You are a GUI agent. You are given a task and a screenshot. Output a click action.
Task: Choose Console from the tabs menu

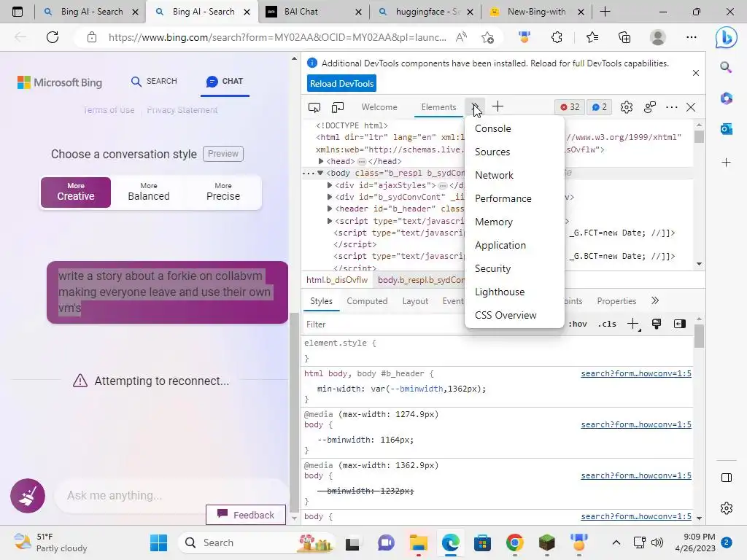514,128
